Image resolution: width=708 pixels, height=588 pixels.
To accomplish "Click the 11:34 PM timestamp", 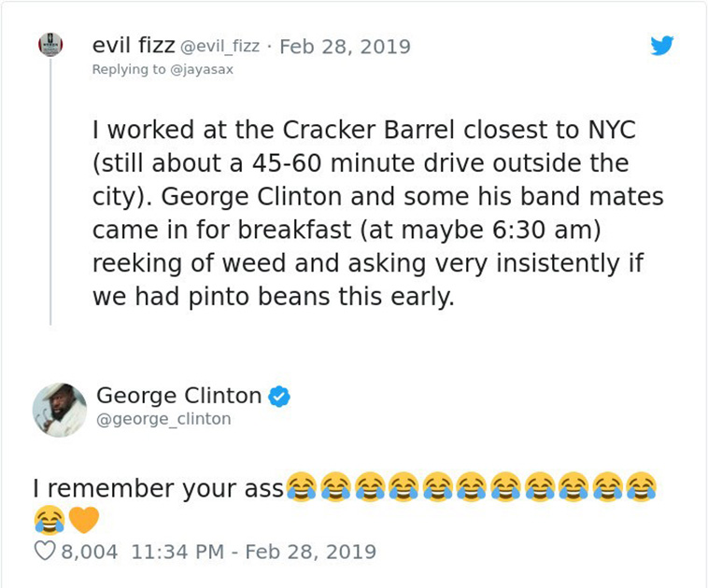I will pyautogui.click(x=178, y=552).
